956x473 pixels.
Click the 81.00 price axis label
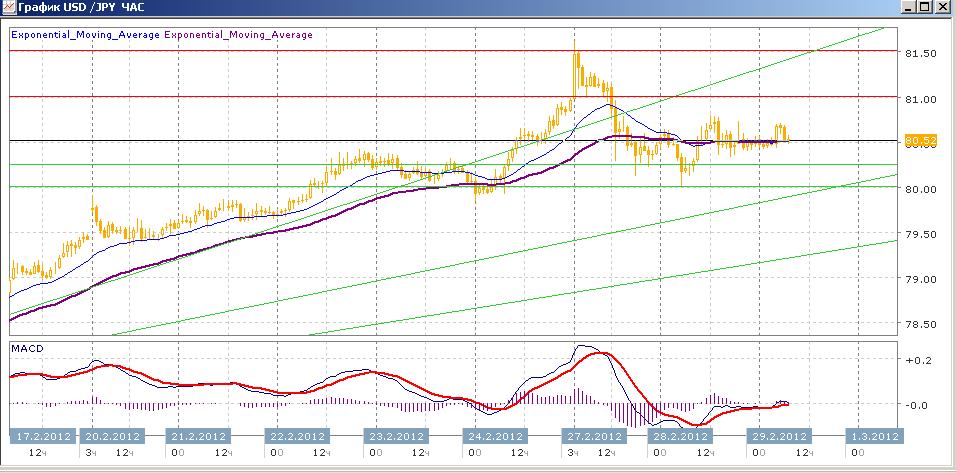click(921, 99)
